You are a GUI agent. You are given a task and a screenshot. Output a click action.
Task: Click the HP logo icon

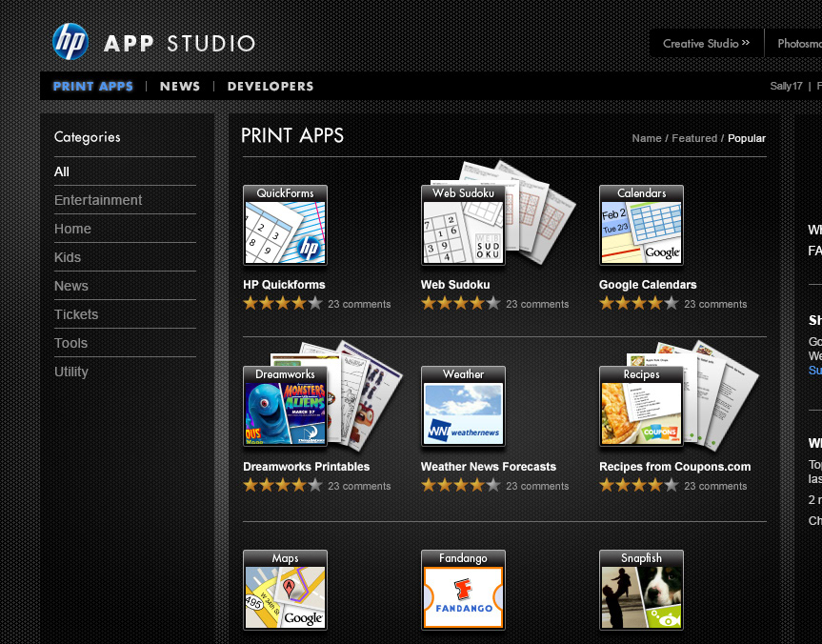pos(70,41)
